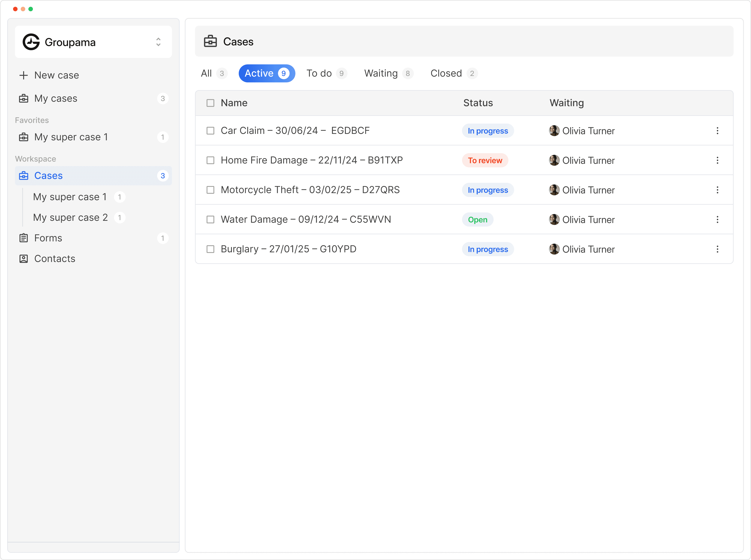Viewport: 751px width, 560px height.
Task: Open the Groupama workspace switcher chevrons
Action: [158, 42]
